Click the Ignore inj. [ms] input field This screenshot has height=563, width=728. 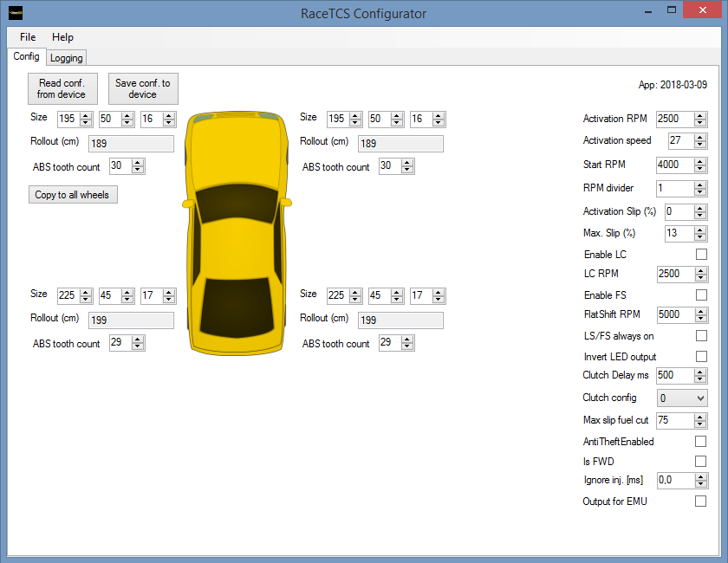674,480
